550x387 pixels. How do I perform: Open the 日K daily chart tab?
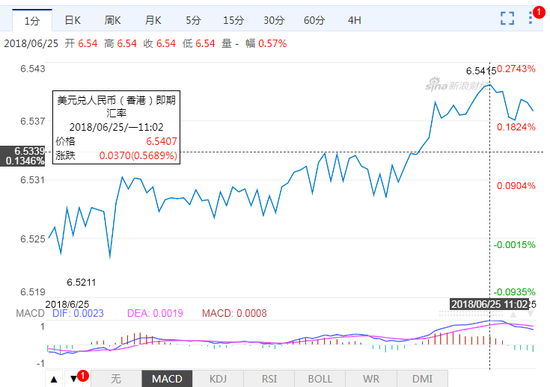(73, 20)
